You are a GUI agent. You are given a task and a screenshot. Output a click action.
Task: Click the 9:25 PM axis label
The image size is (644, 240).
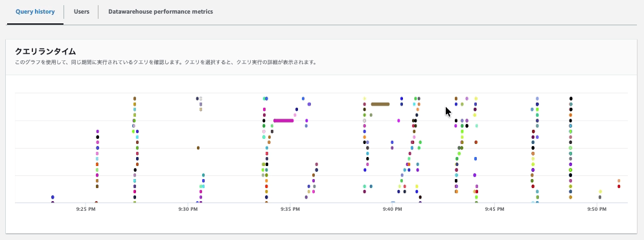(x=86, y=209)
